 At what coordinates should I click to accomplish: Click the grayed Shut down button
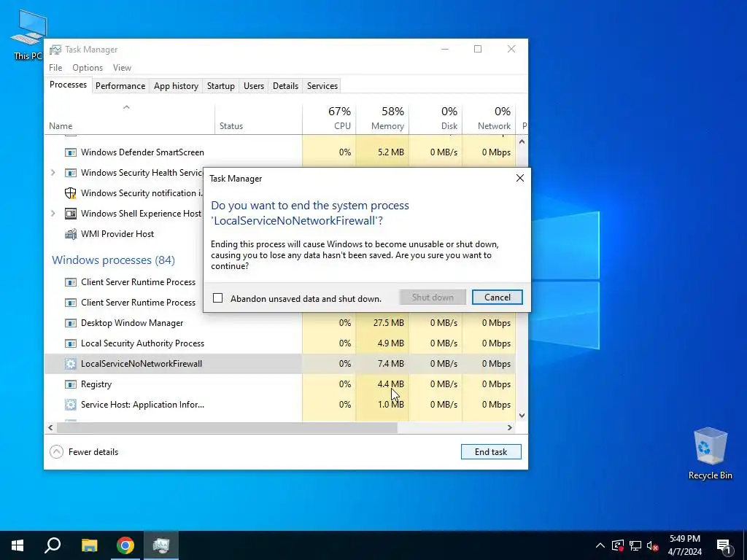[433, 297]
